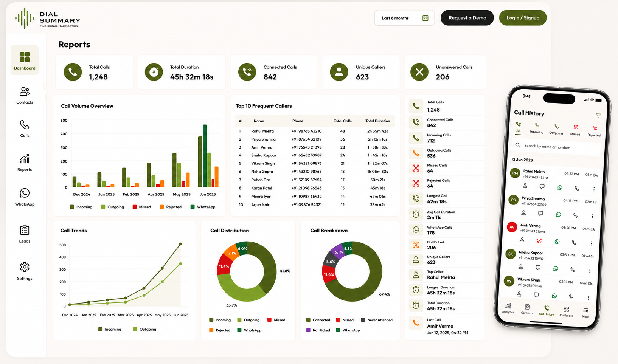Image resolution: width=618 pixels, height=364 pixels.
Task: Click the filter icon in phone Call History
Action: coord(598,116)
